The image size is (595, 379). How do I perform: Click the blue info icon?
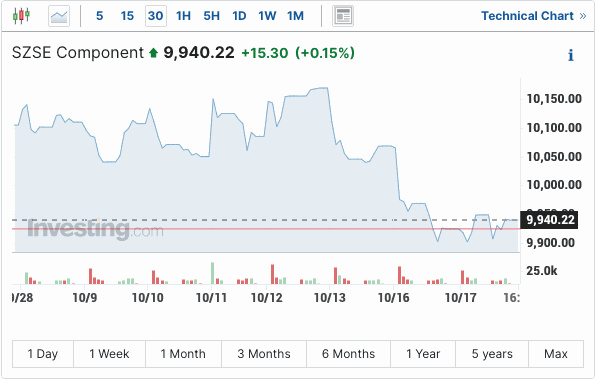pyautogui.click(x=570, y=55)
